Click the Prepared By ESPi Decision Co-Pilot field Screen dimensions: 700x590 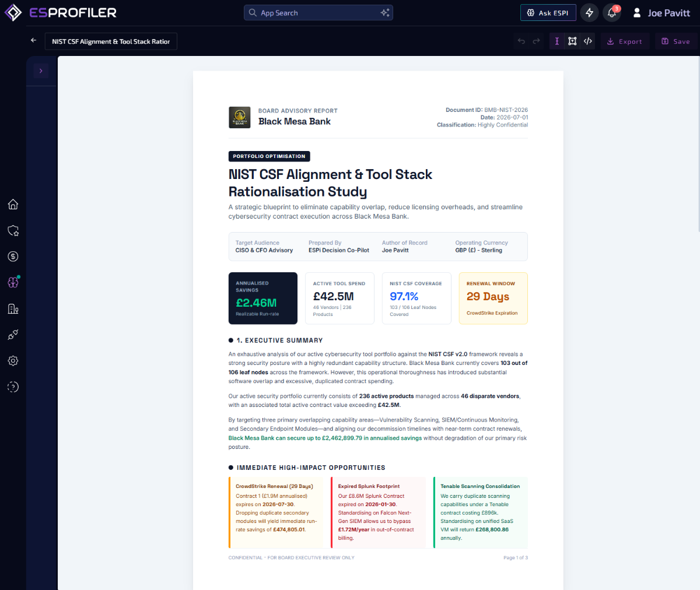point(339,247)
